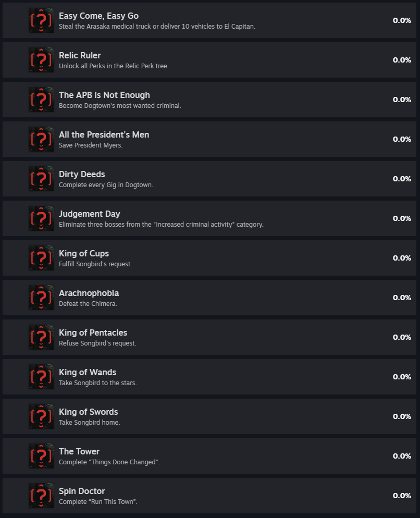Click the Spin Doctor achievement icon

pyautogui.click(x=41, y=495)
